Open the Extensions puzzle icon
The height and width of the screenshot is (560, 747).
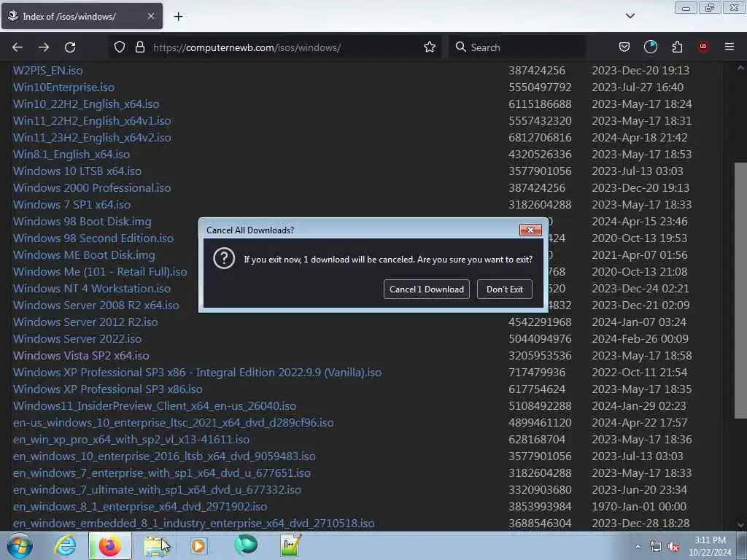click(x=677, y=47)
